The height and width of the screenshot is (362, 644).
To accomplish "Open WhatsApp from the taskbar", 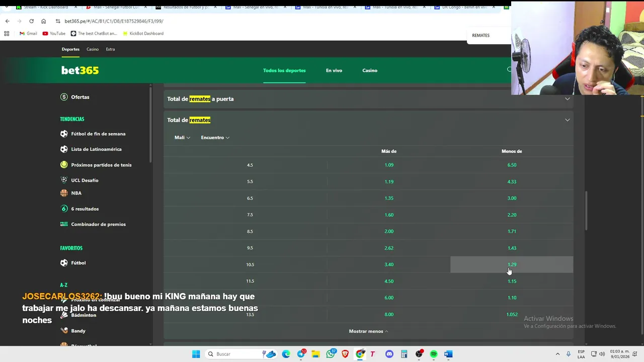I will (x=331, y=354).
